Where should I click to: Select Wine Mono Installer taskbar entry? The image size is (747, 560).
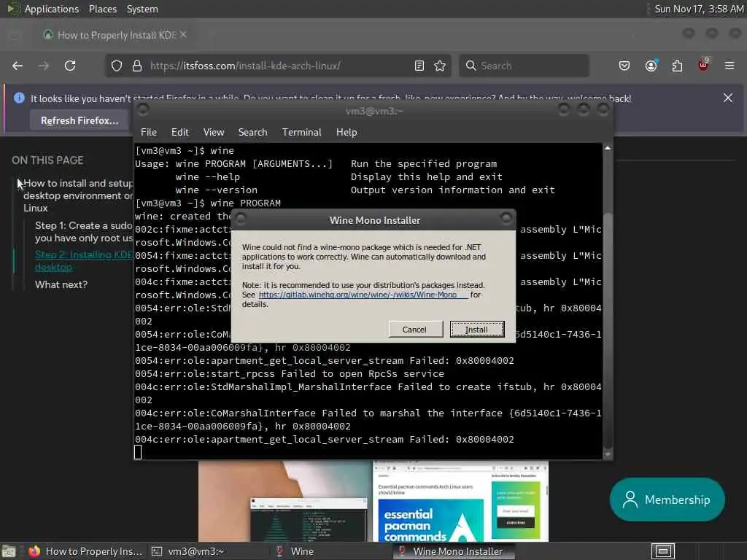452,551
